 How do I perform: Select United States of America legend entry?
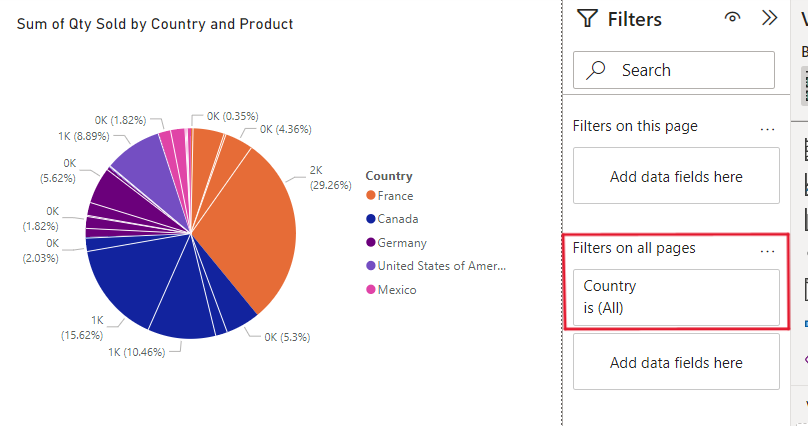coord(442,266)
